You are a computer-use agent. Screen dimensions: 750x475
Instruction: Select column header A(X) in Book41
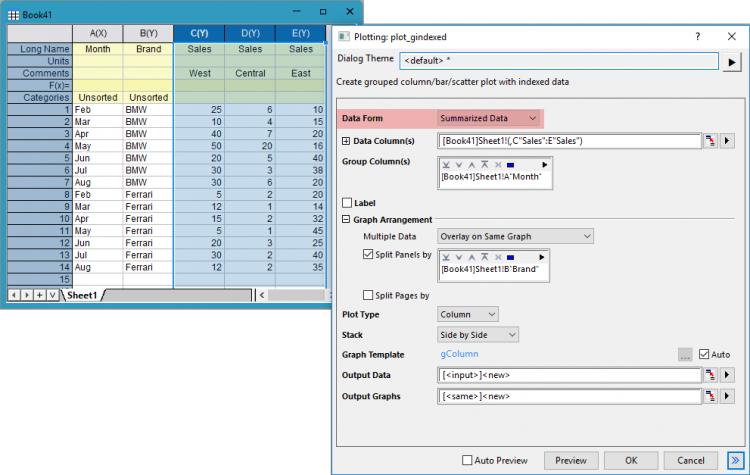point(98,33)
